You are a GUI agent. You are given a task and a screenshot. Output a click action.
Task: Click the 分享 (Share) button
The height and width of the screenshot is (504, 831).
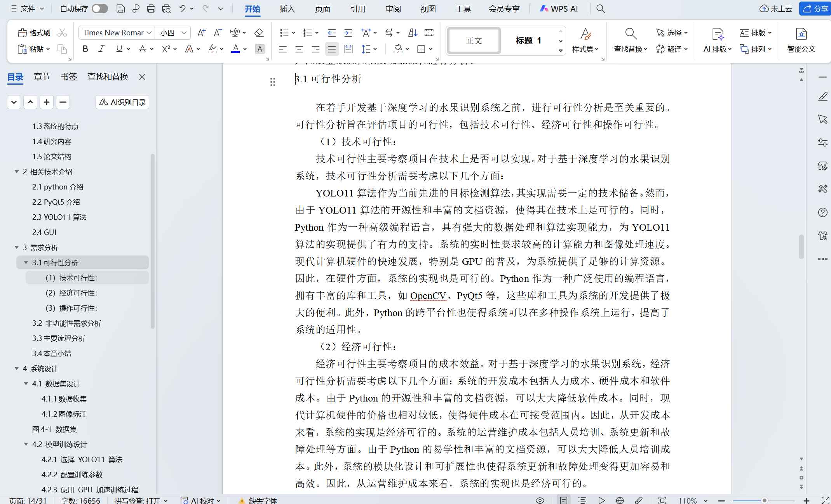coord(815,9)
